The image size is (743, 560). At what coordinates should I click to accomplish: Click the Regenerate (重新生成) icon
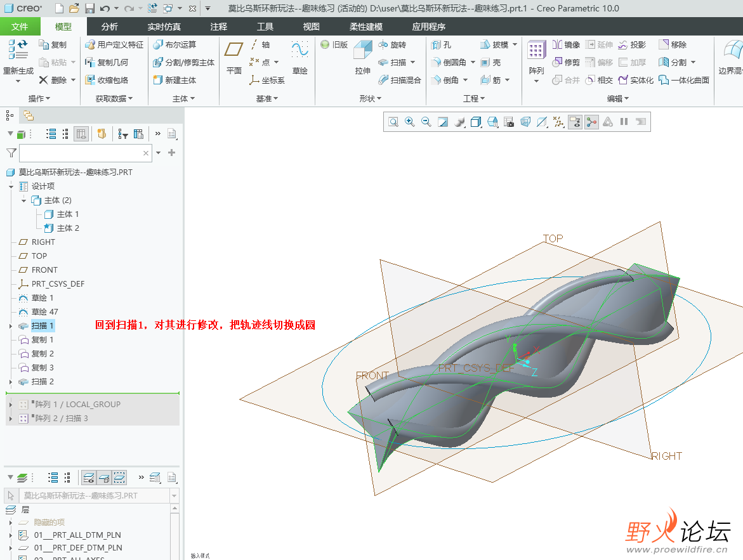pos(18,49)
